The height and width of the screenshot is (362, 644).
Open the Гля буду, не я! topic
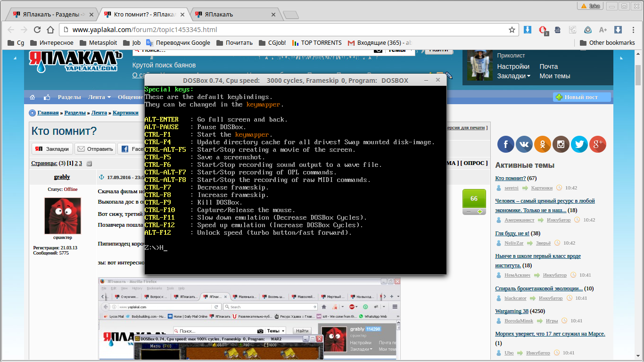pos(512,233)
